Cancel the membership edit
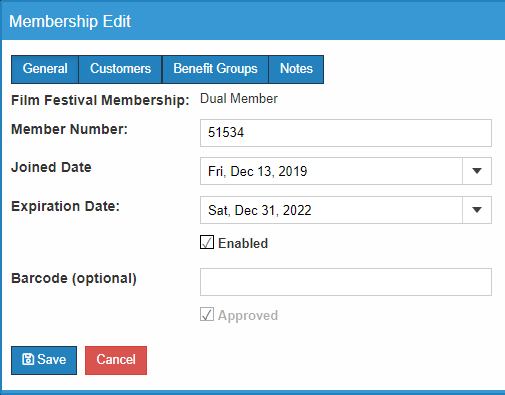 pyautogui.click(x=116, y=360)
